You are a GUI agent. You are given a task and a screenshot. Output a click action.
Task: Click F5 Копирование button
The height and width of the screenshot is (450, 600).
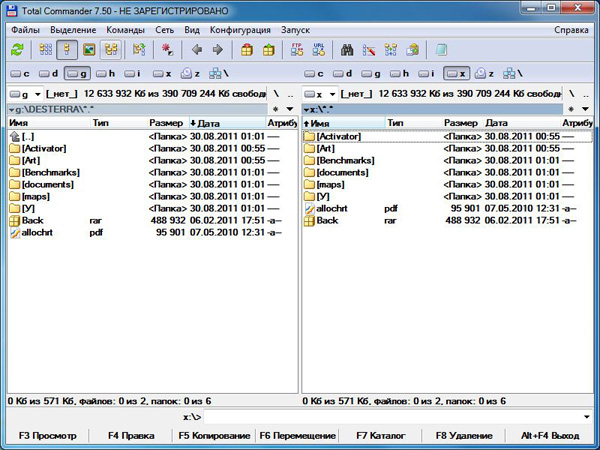(x=214, y=436)
